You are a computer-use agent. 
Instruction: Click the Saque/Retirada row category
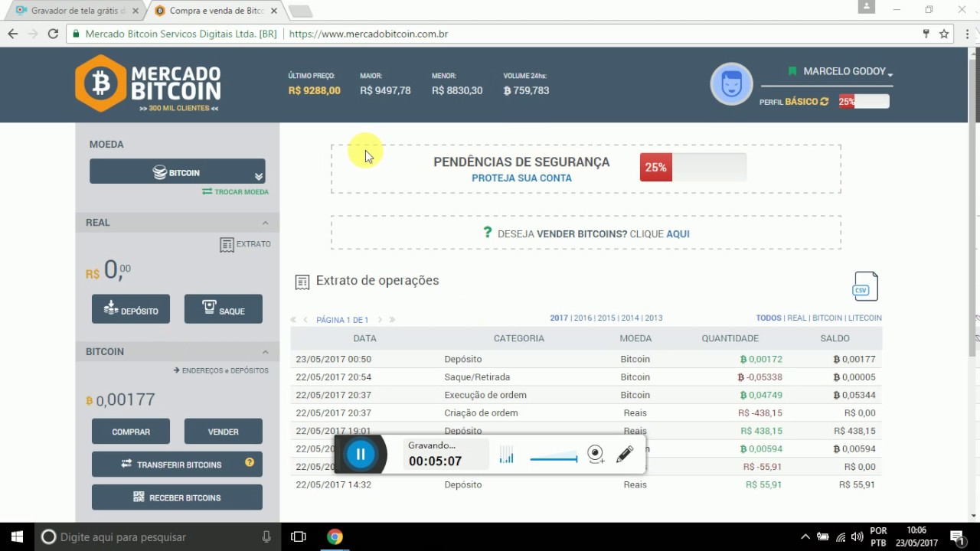477,377
